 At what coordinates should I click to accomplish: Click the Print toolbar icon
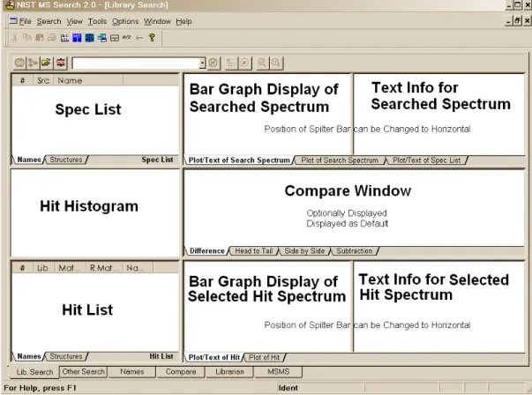coord(52,37)
